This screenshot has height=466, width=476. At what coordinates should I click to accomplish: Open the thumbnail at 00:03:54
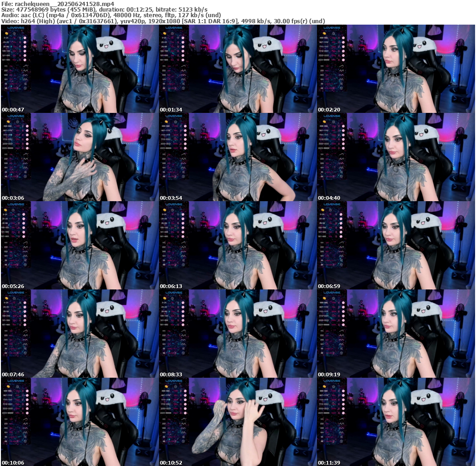238,157
